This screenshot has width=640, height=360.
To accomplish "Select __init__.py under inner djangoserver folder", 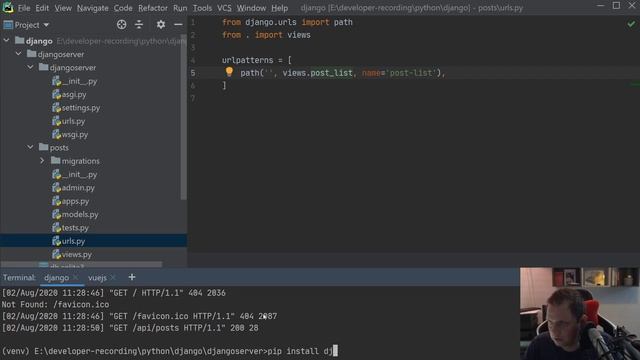I will click(79, 81).
